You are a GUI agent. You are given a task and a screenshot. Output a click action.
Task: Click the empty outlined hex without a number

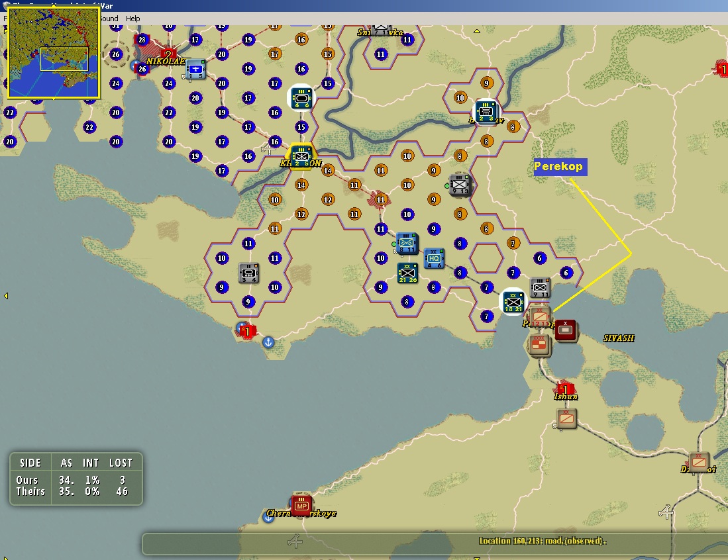[x=486, y=257]
